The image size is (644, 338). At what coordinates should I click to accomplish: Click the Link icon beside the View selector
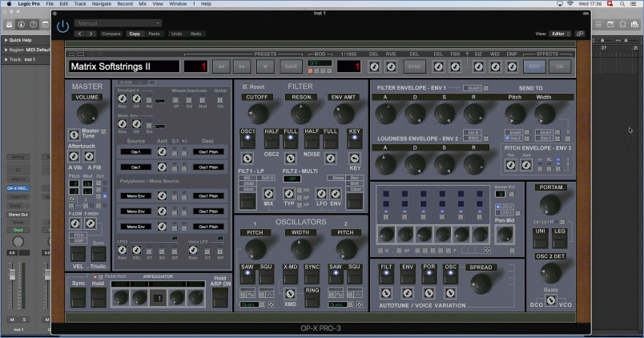tap(580, 34)
